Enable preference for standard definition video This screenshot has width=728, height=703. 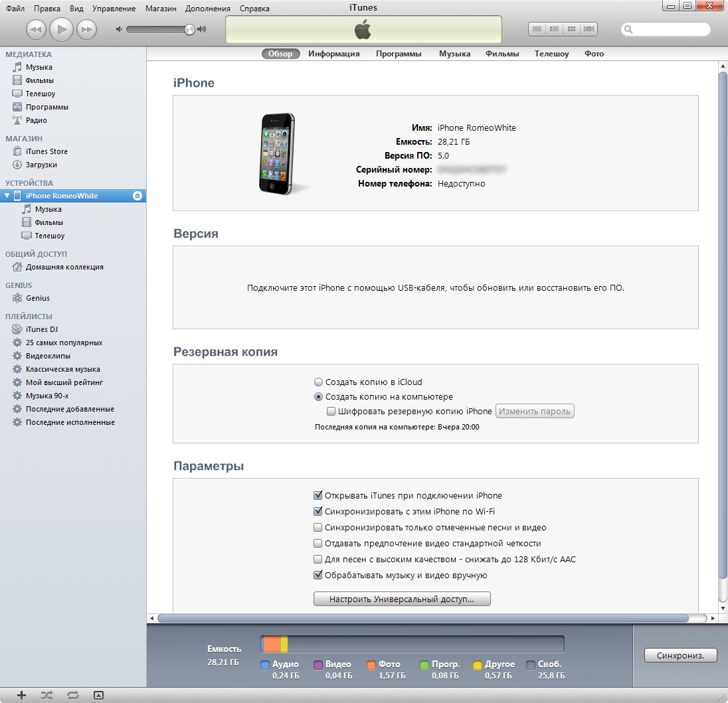tap(318, 544)
